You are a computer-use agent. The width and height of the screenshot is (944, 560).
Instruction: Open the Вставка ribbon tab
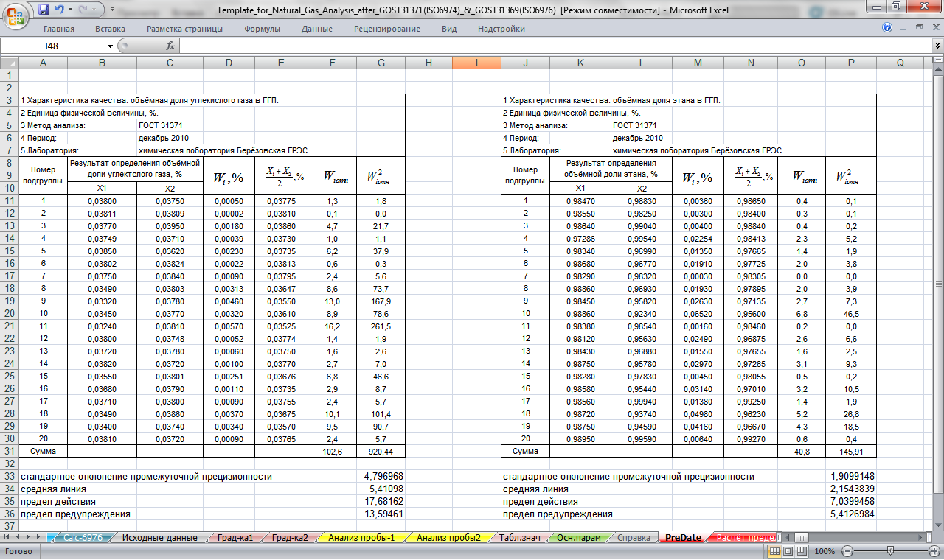tap(110, 29)
